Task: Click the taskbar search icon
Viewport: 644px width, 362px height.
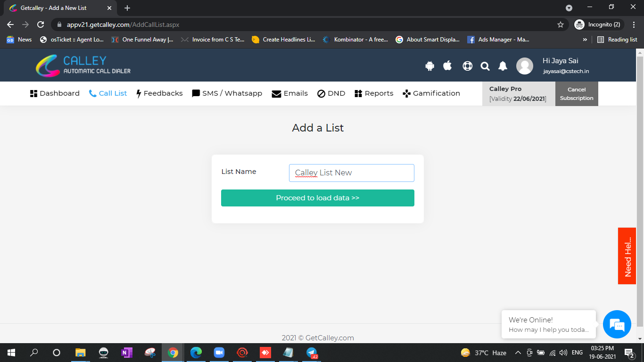Action: (34, 353)
